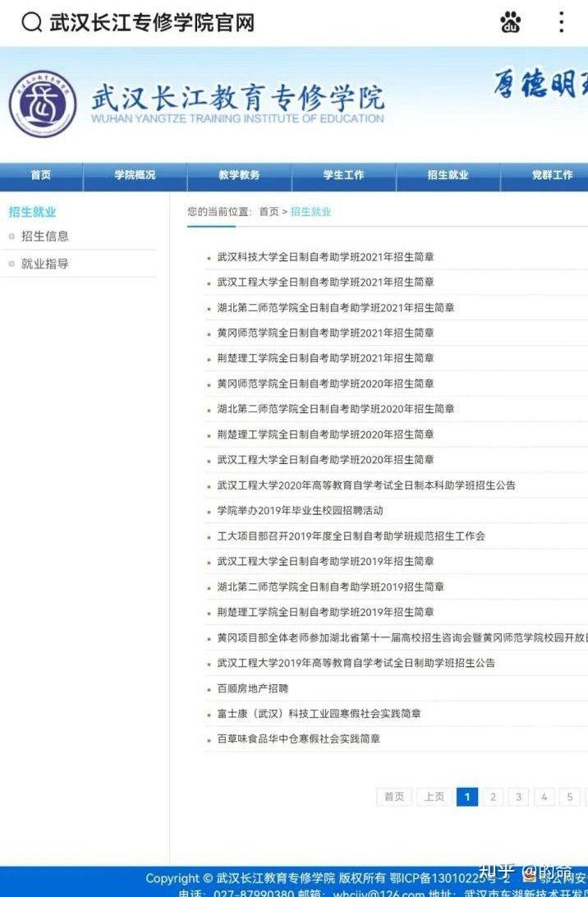
Task: Click the college round logo emblem
Action: click(x=43, y=104)
